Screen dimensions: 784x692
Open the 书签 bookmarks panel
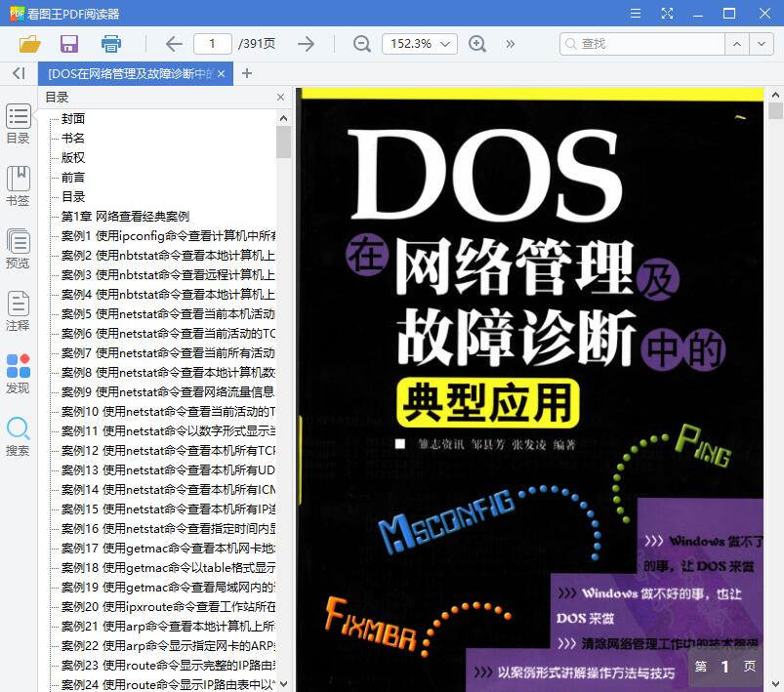point(18,186)
